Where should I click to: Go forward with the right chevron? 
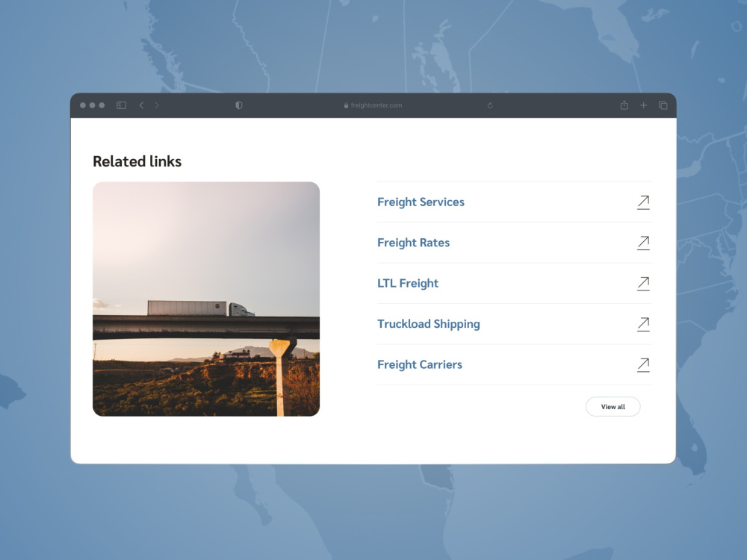[x=157, y=105]
